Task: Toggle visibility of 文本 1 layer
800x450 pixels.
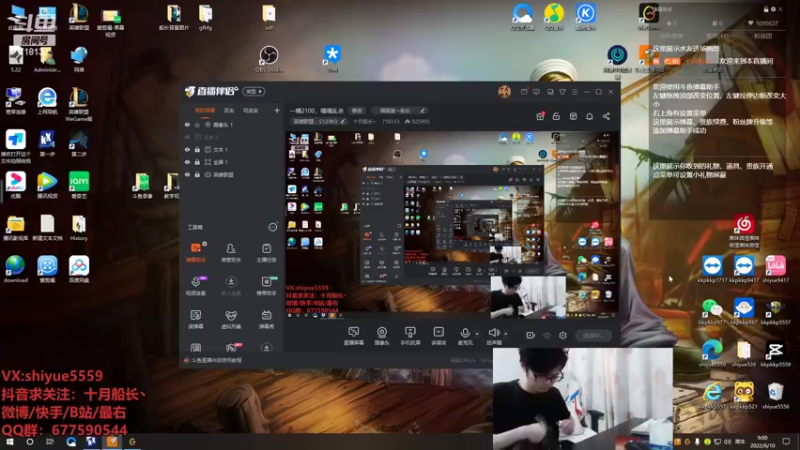Action: 187,149
